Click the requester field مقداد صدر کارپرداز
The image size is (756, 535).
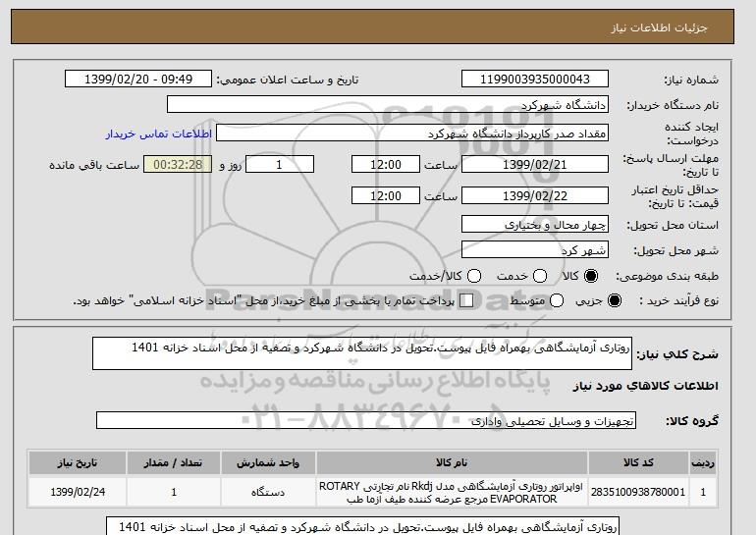(412, 134)
